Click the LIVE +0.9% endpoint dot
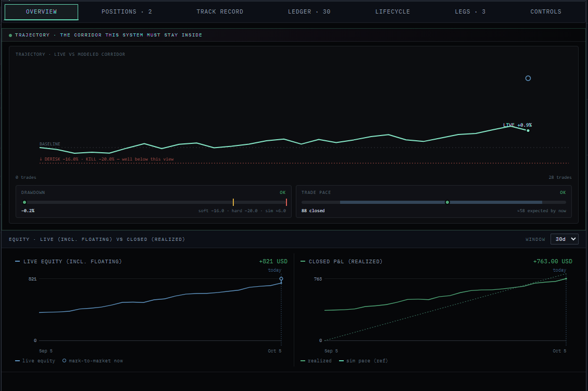This screenshot has height=391, width=588. [528, 130]
